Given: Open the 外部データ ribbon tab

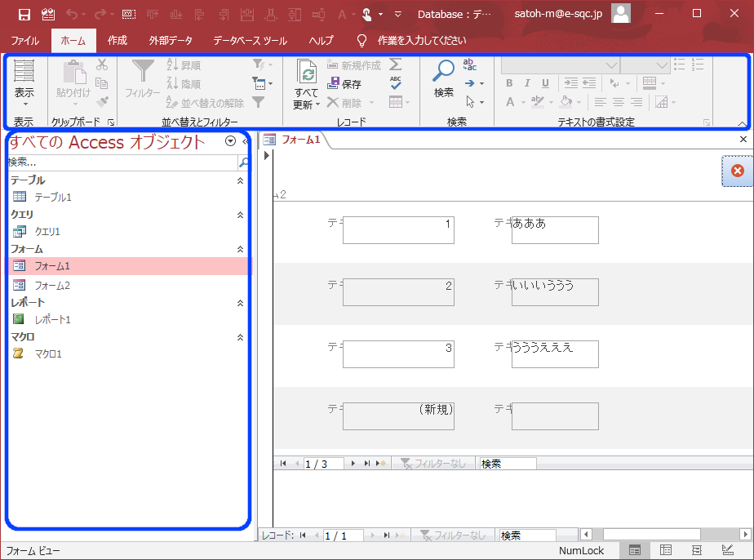Looking at the screenshot, I should [170, 40].
